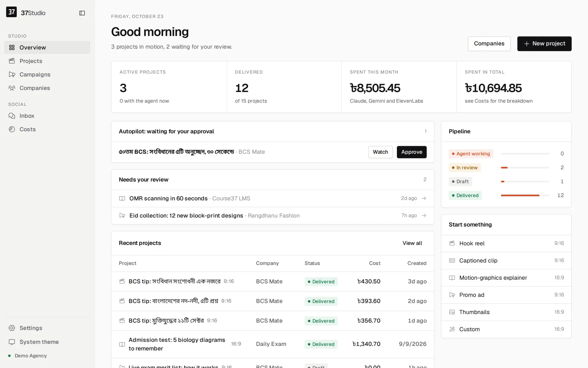Click Watch on the autopilot item

tap(380, 152)
